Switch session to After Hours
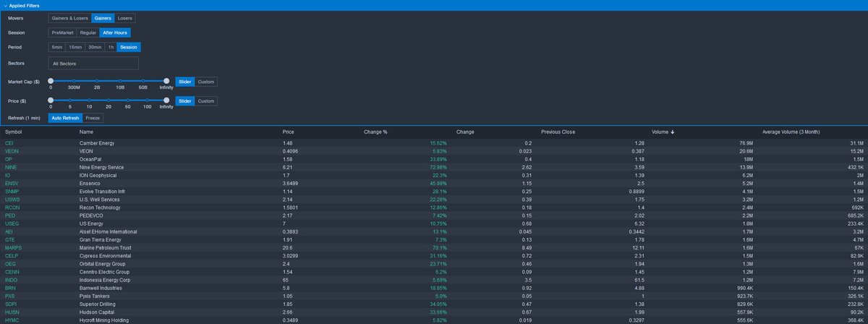 pyautogui.click(x=115, y=33)
